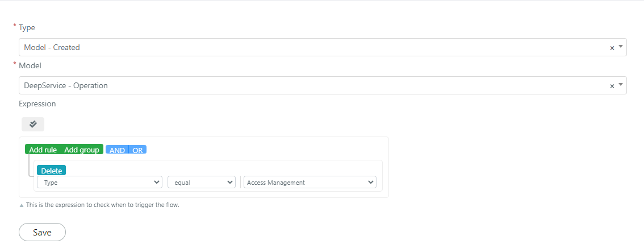
Task: Open the 'Access Management' value dropdown
Action: pos(310,182)
